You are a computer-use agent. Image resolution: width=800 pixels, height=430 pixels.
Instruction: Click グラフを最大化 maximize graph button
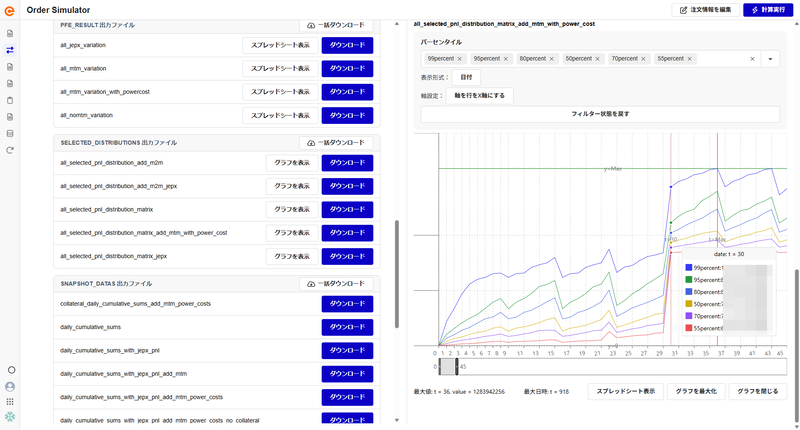(x=696, y=392)
